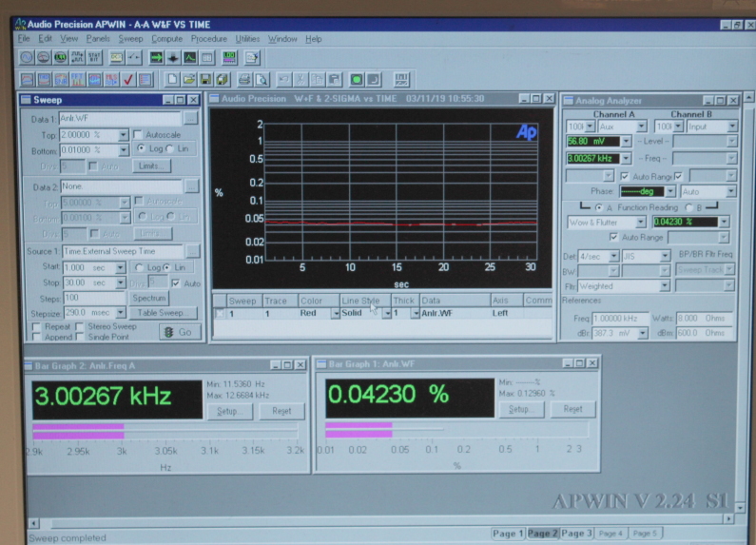Open the STAT BIT status bits panel

click(x=94, y=57)
